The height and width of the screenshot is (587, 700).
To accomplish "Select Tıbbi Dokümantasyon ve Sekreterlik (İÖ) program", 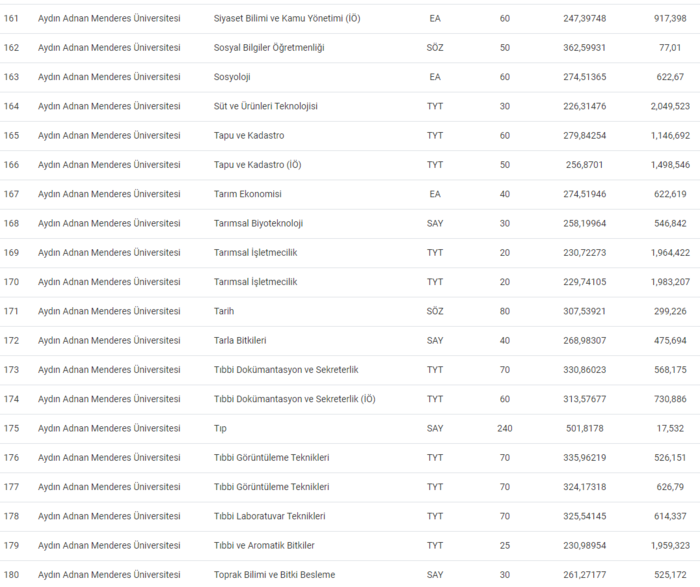I will 295,399.
